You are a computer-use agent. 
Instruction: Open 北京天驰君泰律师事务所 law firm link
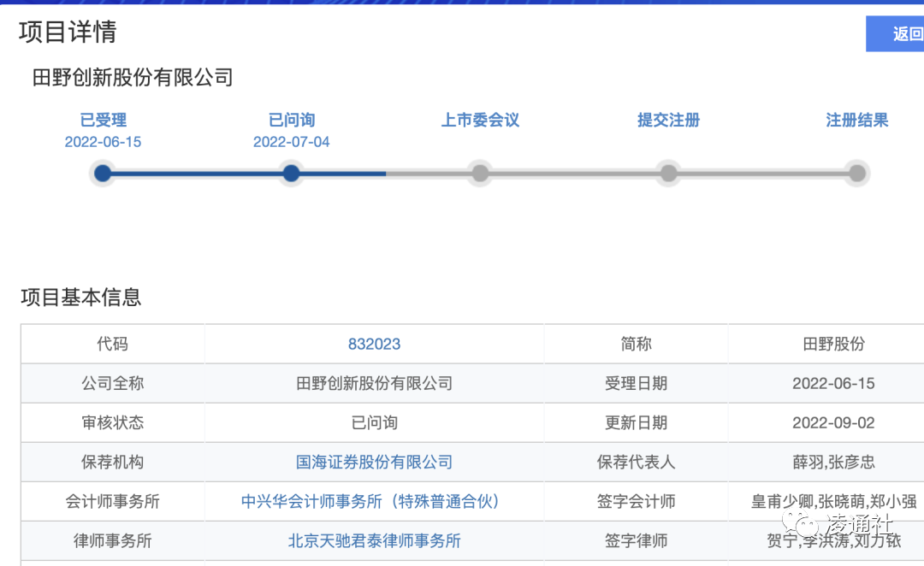[x=374, y=540]
